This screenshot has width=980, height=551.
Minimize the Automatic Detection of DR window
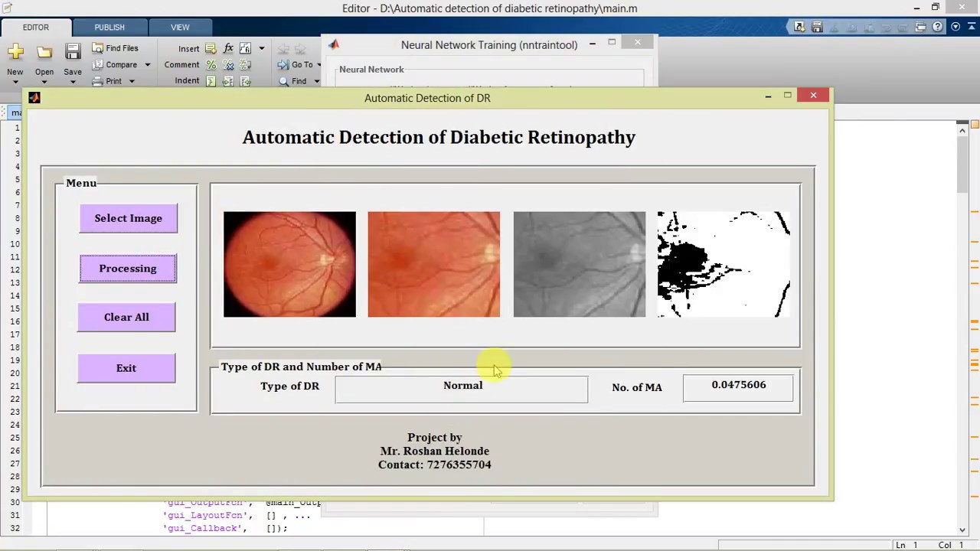768,96
